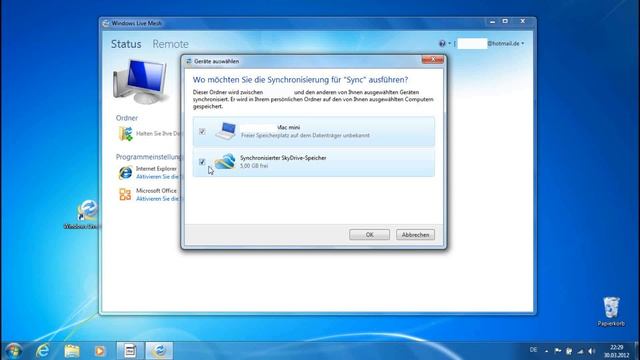The width and height of the screenshot is (640, 360).
Task: Uncheck the SkyDrive-Speicher checkbox
Action: [x=202, y=162]
